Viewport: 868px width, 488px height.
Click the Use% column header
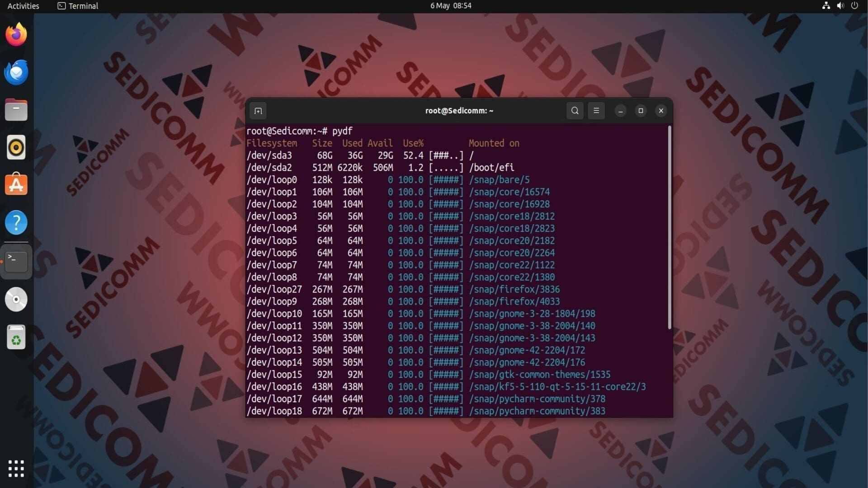pos(413,143)
